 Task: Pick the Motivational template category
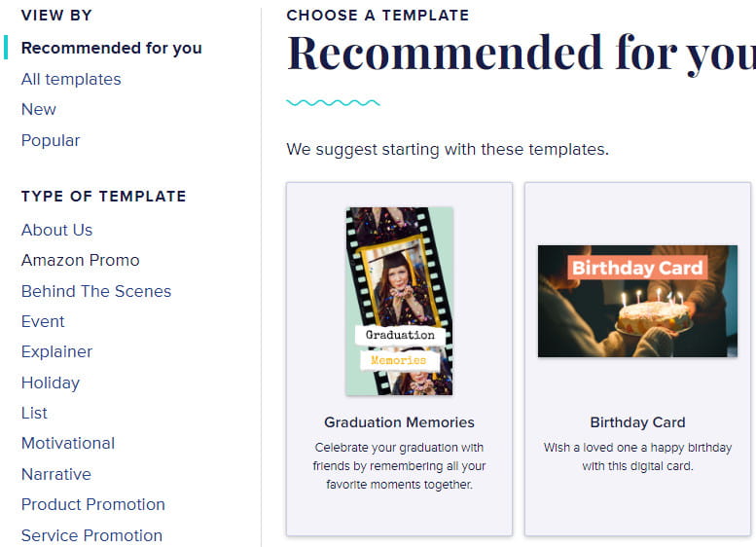68,443
